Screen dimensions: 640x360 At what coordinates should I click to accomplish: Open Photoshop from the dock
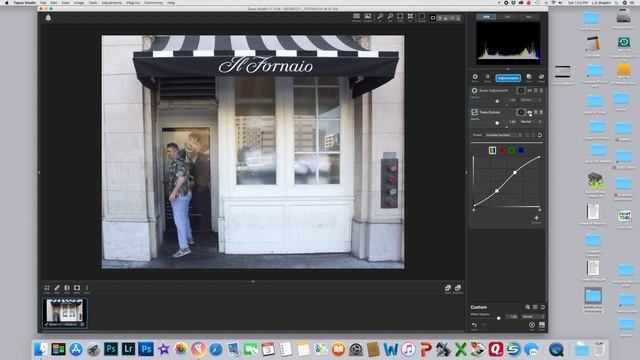(111, 349)
